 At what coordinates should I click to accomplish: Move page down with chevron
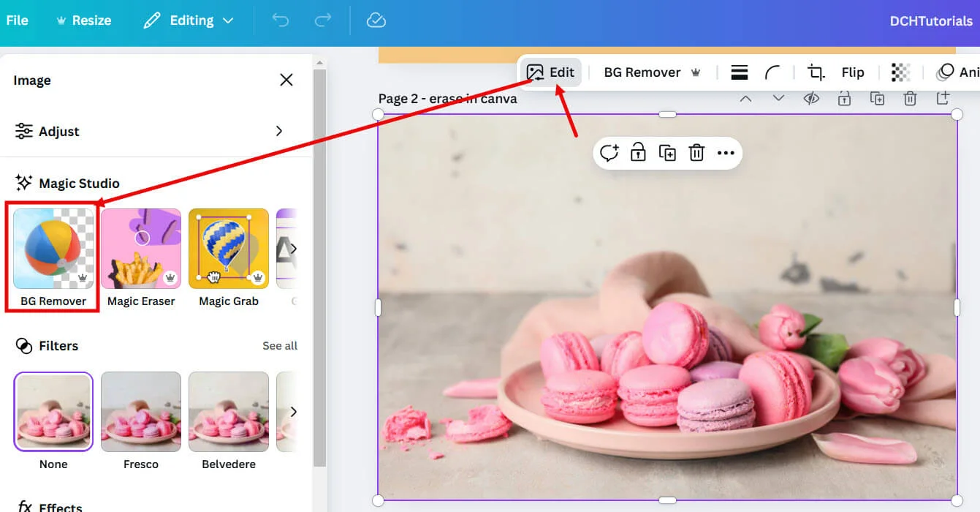point(778,98)
